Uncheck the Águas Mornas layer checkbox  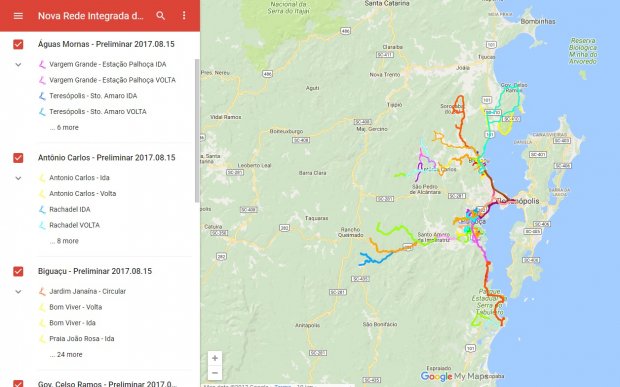click(x=18, y=44)
